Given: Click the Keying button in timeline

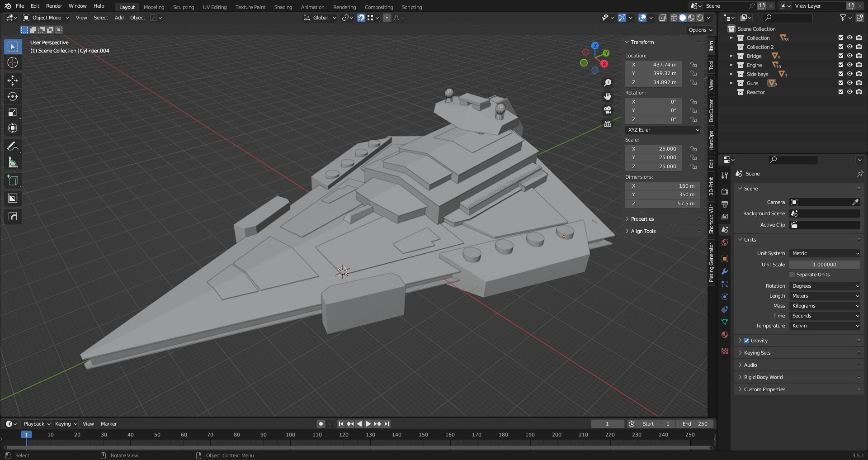Looking at the screenshot, I should (x=66, y=424).
